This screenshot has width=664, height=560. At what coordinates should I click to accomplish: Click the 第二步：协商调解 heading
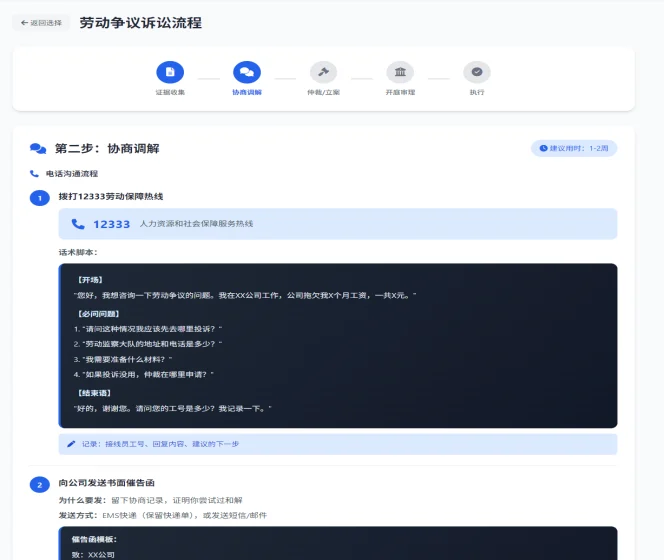(x=107, y=149)
